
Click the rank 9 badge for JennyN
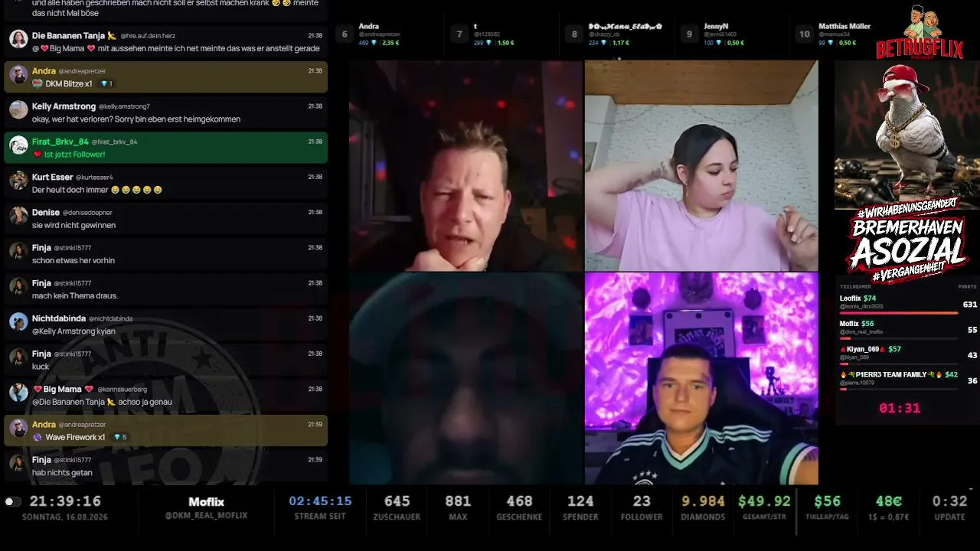pos(690,34)
